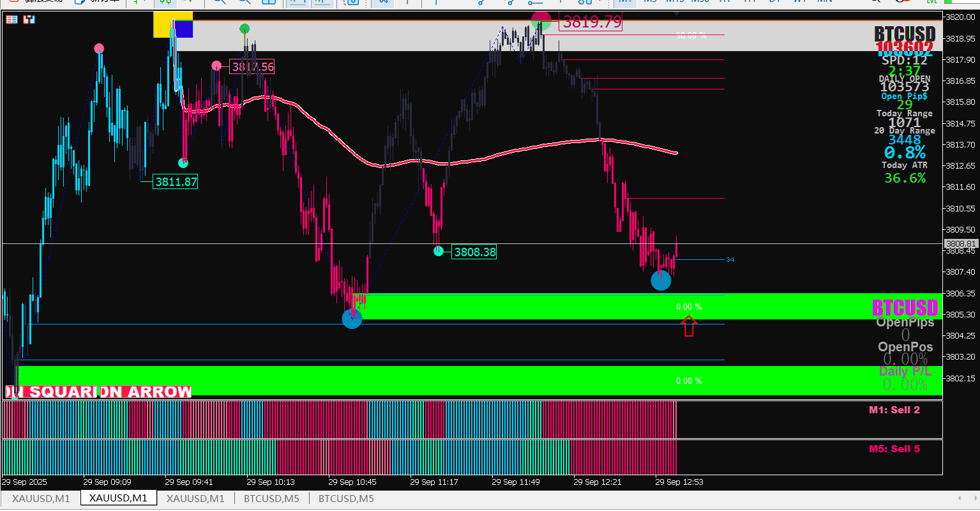Switch to the active XAUUSD,M1 chart tab

click(x=119, y=498)
